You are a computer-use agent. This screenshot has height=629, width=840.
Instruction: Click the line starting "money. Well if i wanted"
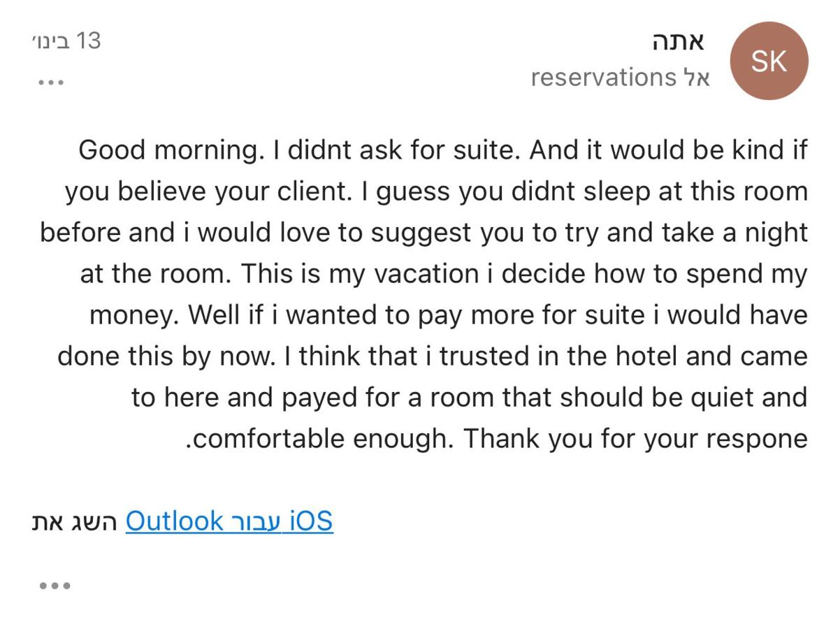(448, 315)
